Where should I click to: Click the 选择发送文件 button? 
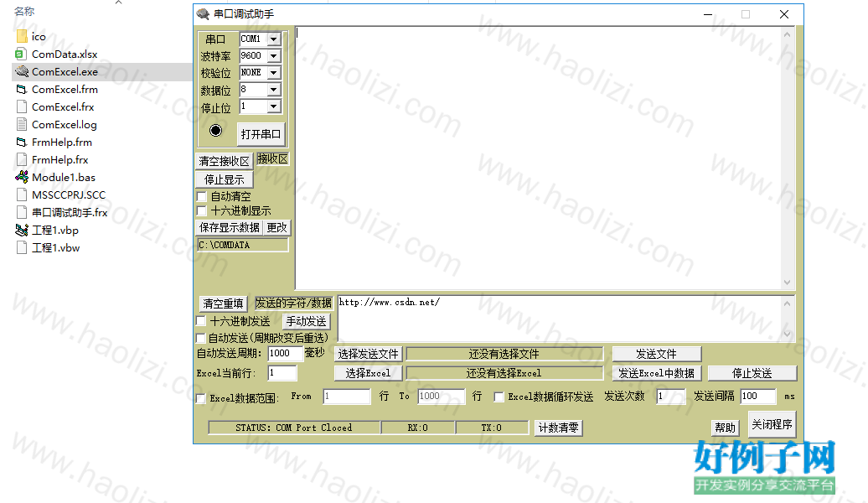tap(368, 354)
